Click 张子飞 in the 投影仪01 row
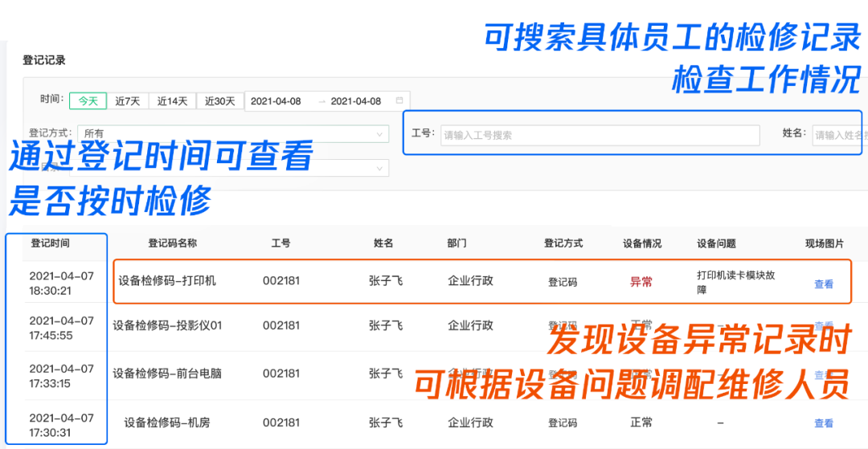This screenshot has width=868, height=449. pos(386,326)
